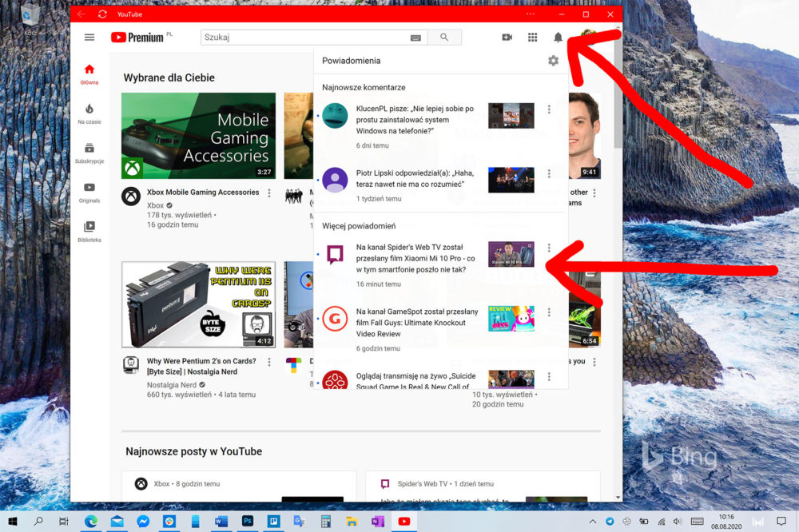This screenshot has height=532, width=799.
Task: Click Piotr Lipski avatar in notifications
Action: (335, 180)
